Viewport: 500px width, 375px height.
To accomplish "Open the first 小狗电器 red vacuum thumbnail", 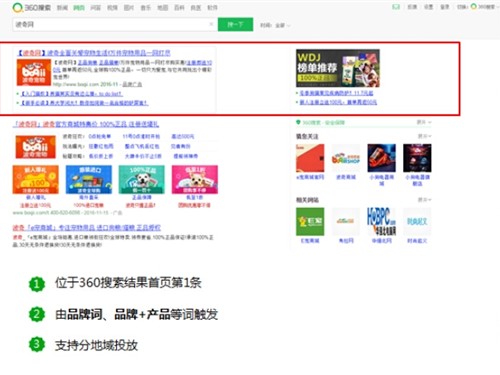I will (x=381, y=158).
